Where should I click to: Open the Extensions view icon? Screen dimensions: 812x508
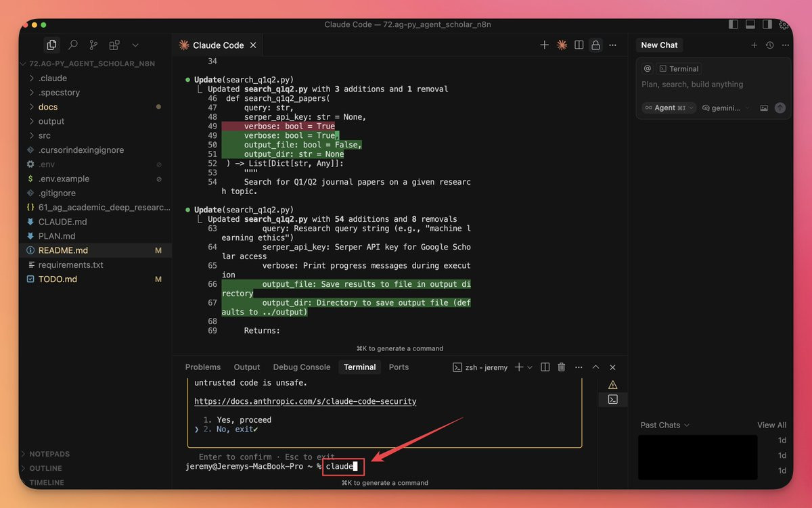click(x=114, y=45)
